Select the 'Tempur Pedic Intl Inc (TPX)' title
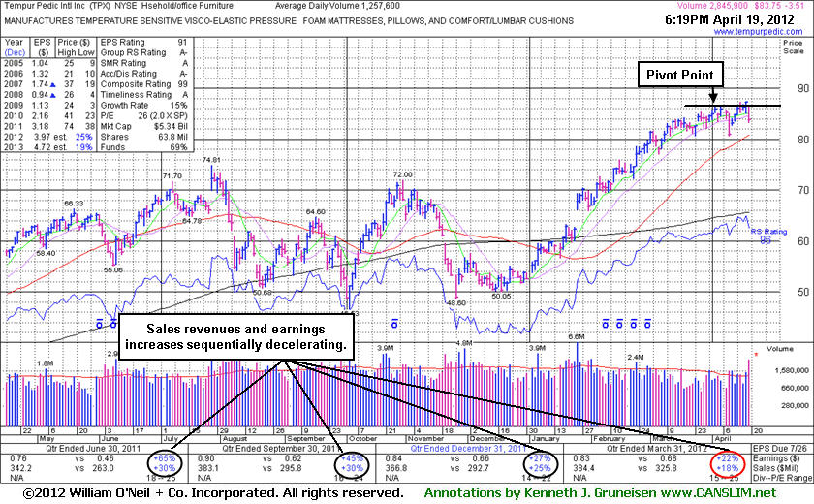814x504 pixels. [x=56, y=6]
